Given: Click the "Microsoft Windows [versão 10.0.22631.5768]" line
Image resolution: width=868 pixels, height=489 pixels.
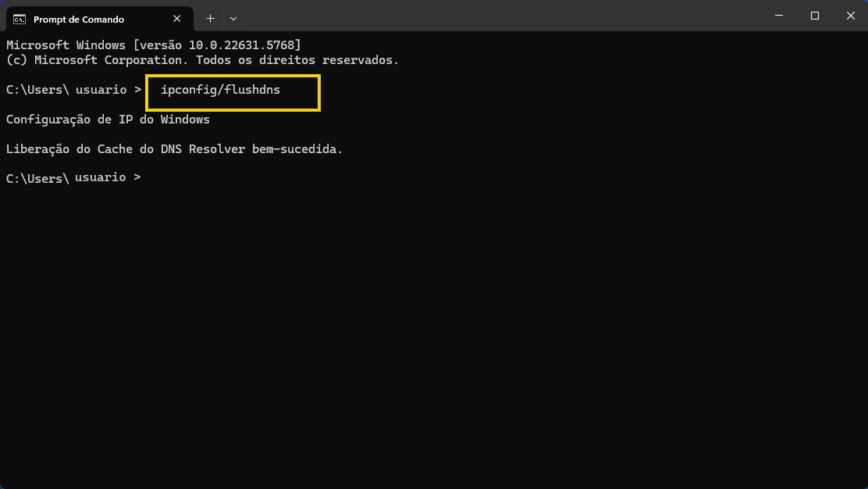Looking at the screenshot, I should click(153, 45).
